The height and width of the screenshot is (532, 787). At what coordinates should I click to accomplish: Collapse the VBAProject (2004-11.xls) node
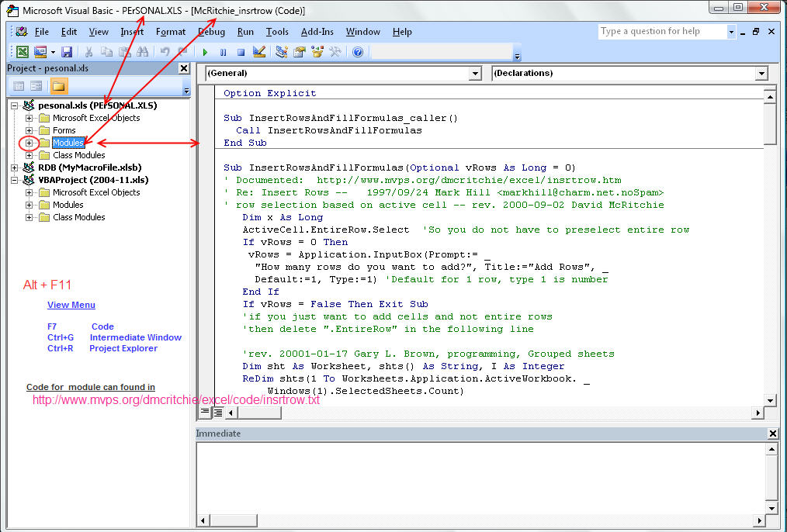[x=15, y=180]
